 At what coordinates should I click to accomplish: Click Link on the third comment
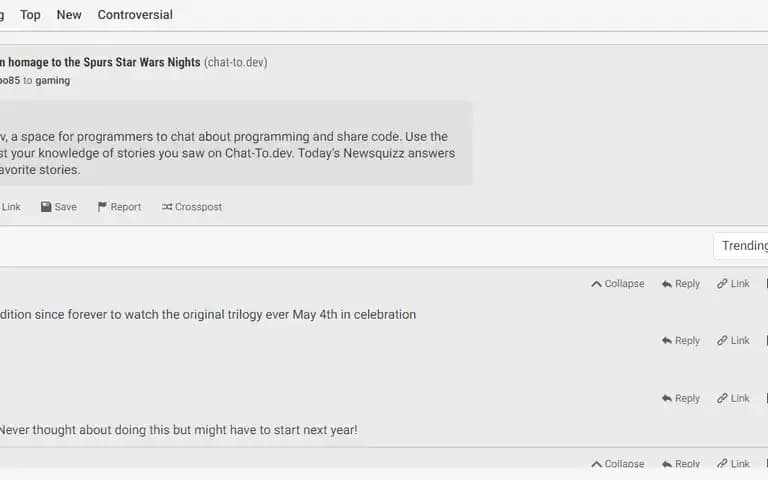click(x=733, y=398)
